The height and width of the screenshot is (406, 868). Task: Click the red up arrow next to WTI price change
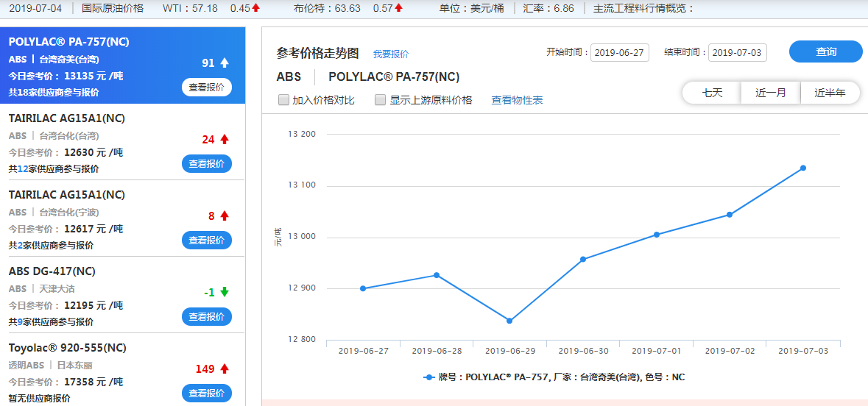click(256, 8)
